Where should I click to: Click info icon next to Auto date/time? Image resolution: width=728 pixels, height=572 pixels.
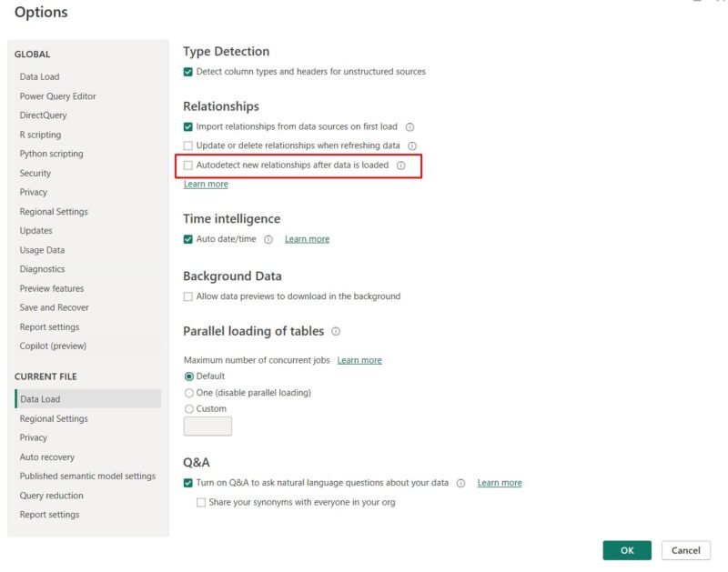coord(268,239)
